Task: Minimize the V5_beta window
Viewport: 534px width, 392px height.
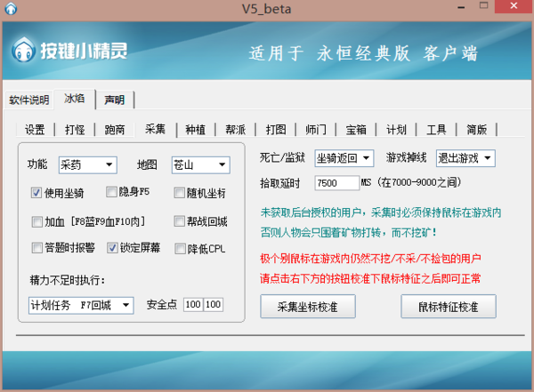Action: [x=461, y=7]
